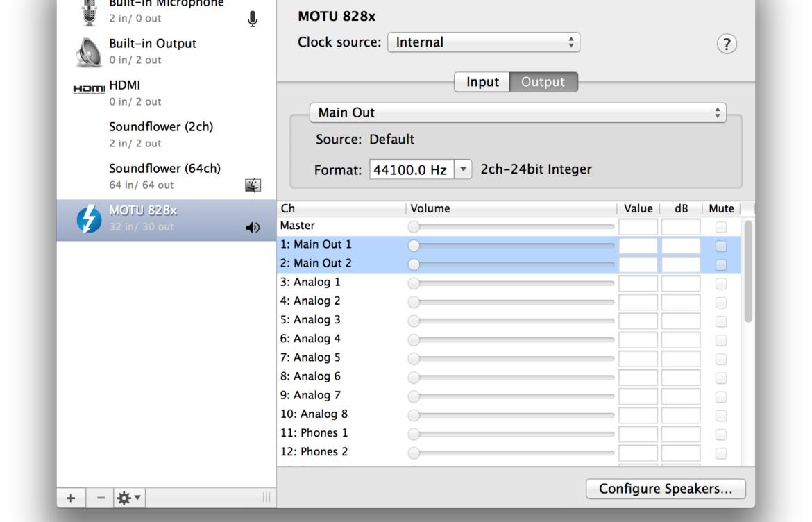
Task: Mute channel 7: Analog 5
Action: point(721,360)
